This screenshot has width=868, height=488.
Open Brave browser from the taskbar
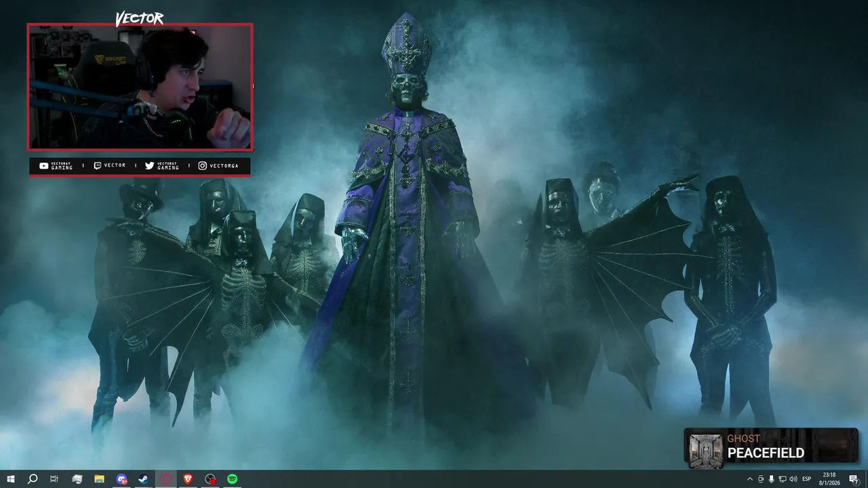188,479
